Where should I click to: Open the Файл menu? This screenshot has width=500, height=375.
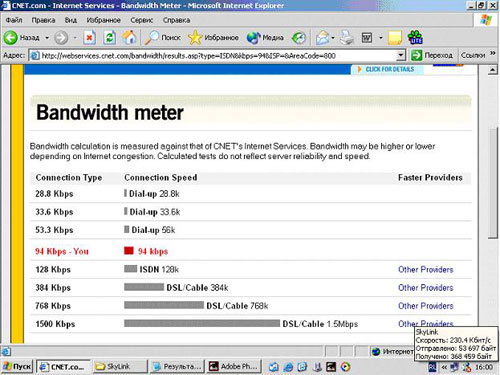pos(14,20)
